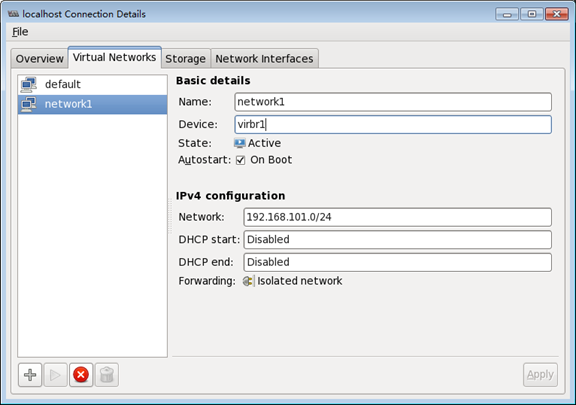The image size is (576, 405).
Task: Click the 'IPv4 configuration' heading
Action: 230,196
